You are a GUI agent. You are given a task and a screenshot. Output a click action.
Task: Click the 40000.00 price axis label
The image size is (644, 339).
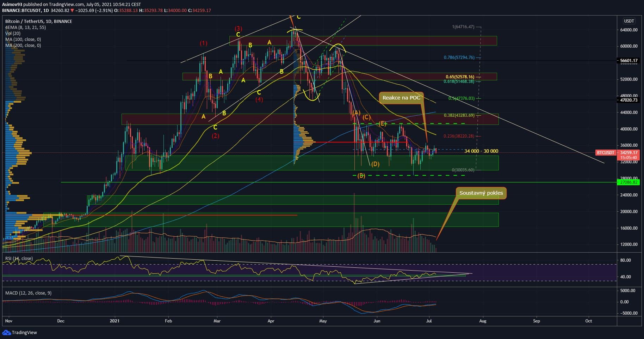(x=629, y=129)
